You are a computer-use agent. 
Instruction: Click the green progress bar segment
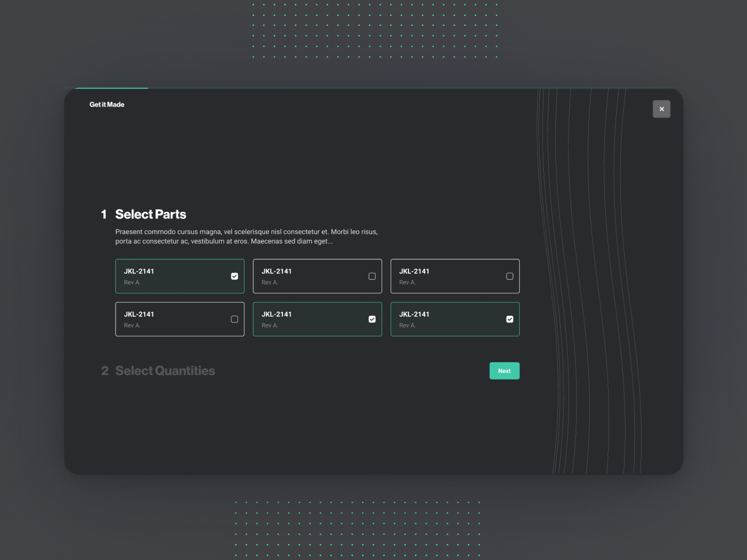pos(111,88)
